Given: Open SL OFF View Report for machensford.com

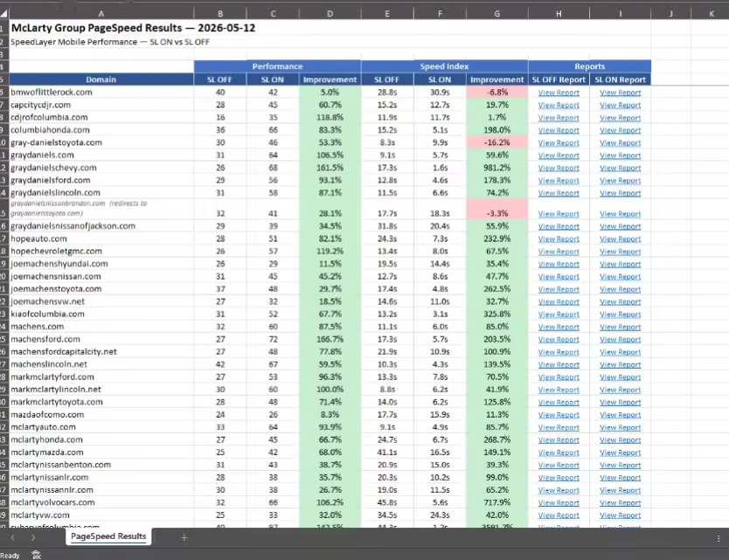Looking at the screenshot, I should point(559,339).
